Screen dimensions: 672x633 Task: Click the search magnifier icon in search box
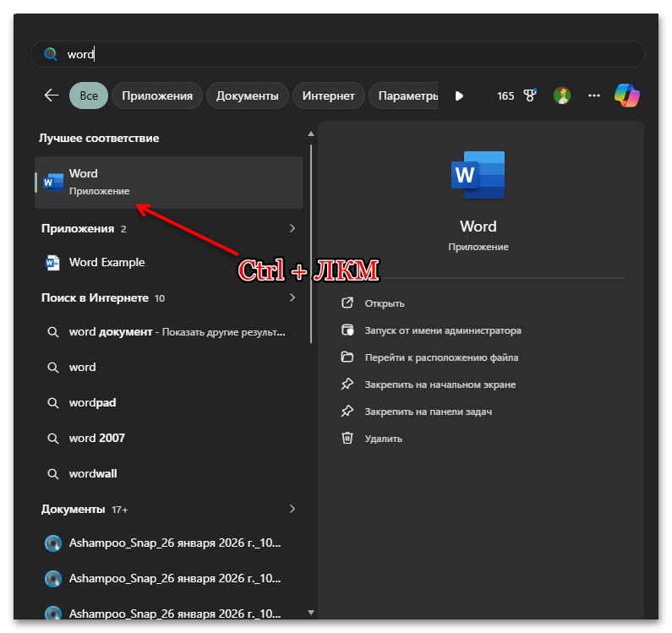pos(51,54)
